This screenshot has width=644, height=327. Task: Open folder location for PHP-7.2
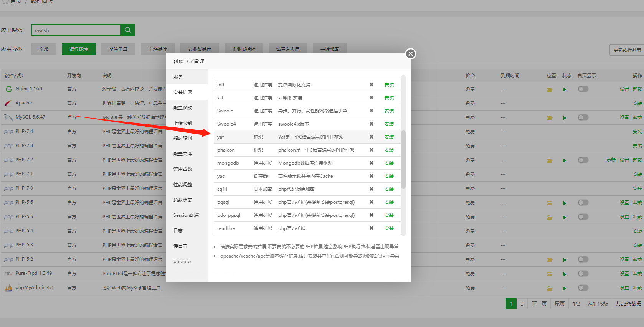550,160
